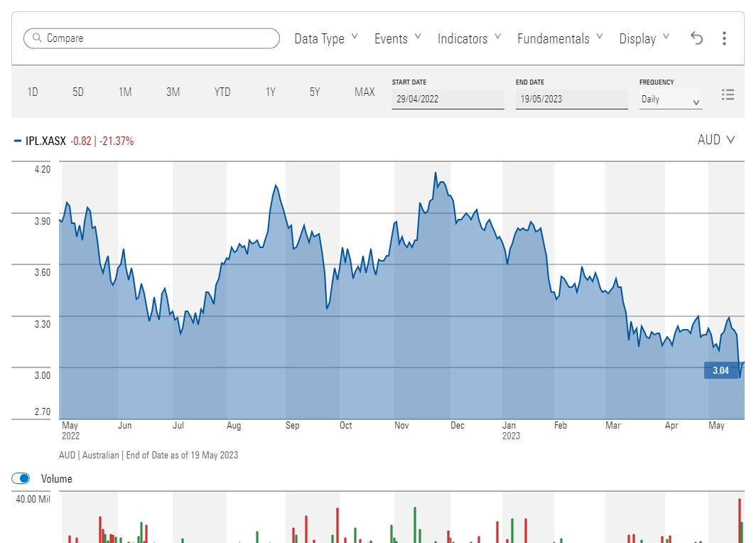Viewport: 756px width, 543px height.
Task: Select the 1D time range
Action: tap(32, 92)
